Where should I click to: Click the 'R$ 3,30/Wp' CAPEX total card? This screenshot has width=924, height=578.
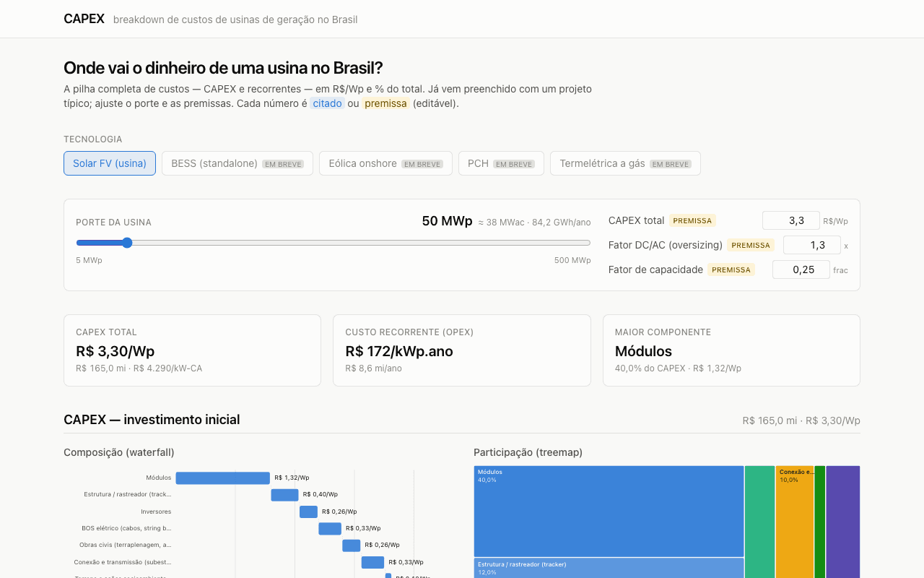pos(192,350)
